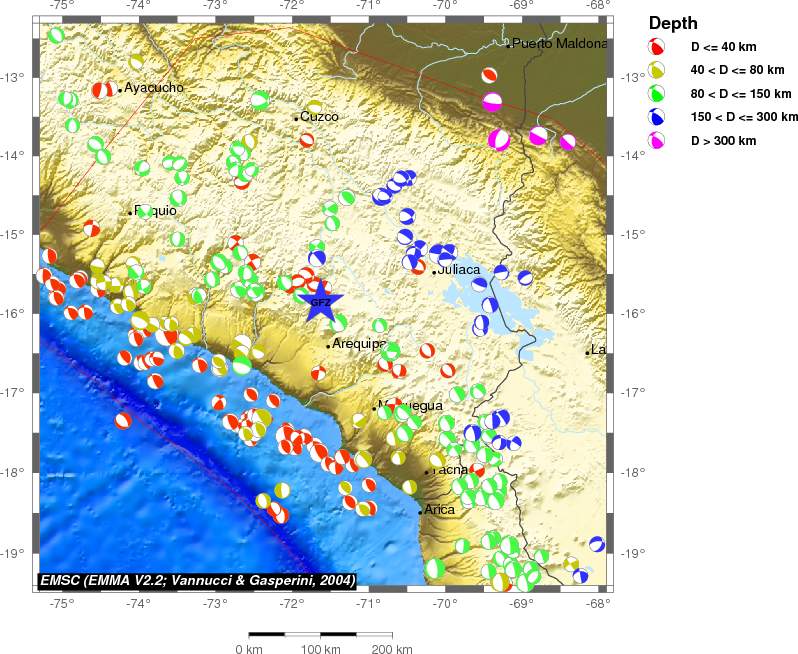Click the distance scale bar below the map

click(320, 633)
